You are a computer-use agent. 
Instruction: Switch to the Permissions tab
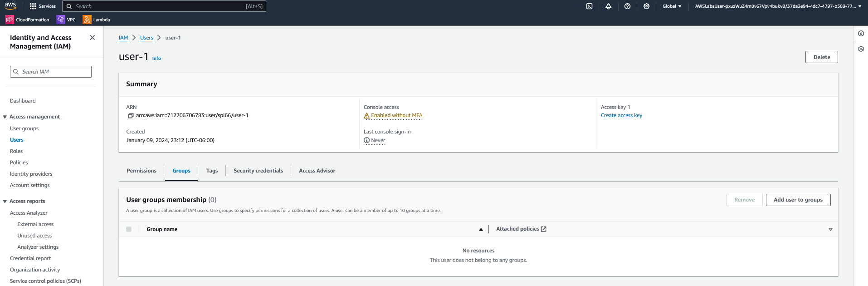click(141, 171)
